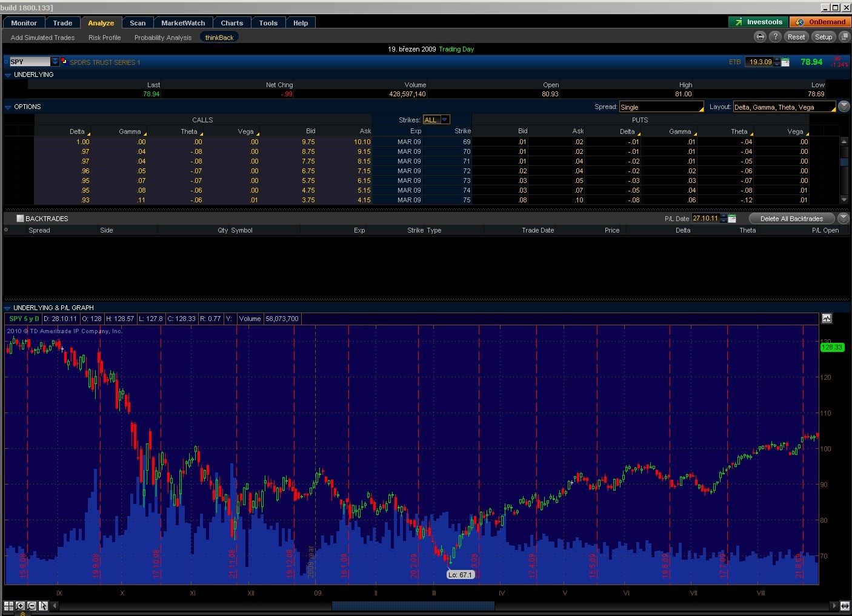Toggle the BACKTRADES checkbox
852x616 pixels.
pyautogui.click(x=20, y=219)
